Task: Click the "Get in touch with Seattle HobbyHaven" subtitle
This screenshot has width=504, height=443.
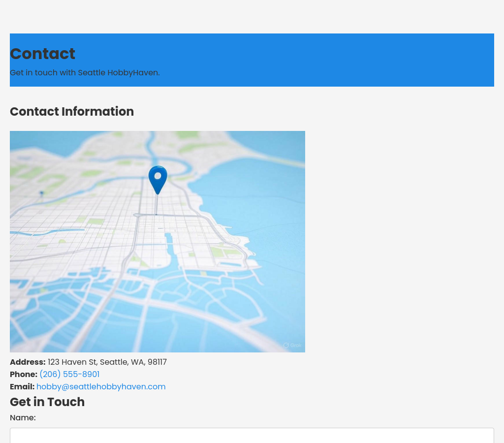Action: click(x=85, y=73)
